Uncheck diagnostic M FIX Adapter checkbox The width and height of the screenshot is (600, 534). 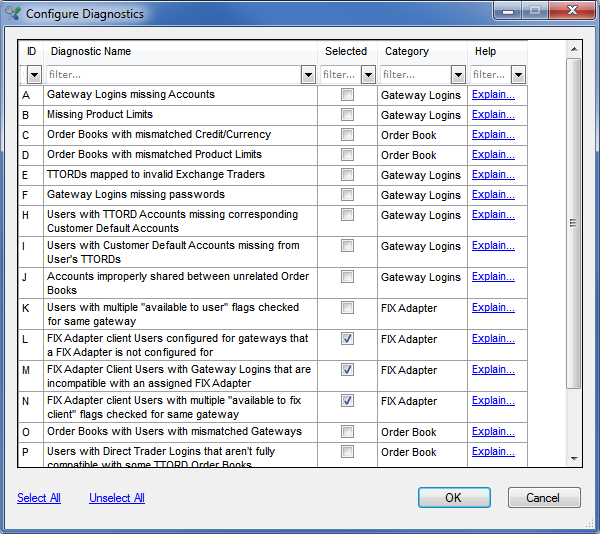347,370
